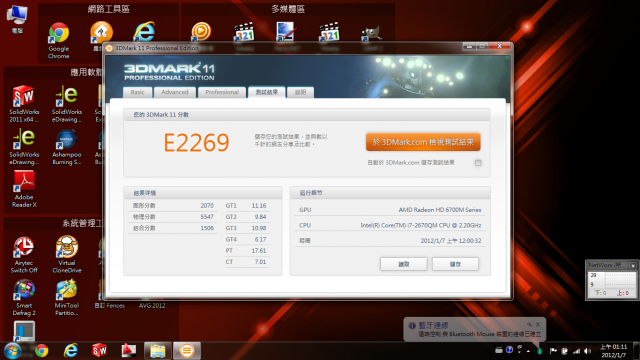Click the AVG 2012 desktop label
Screen dimensions: 640x360
(152, 306)
